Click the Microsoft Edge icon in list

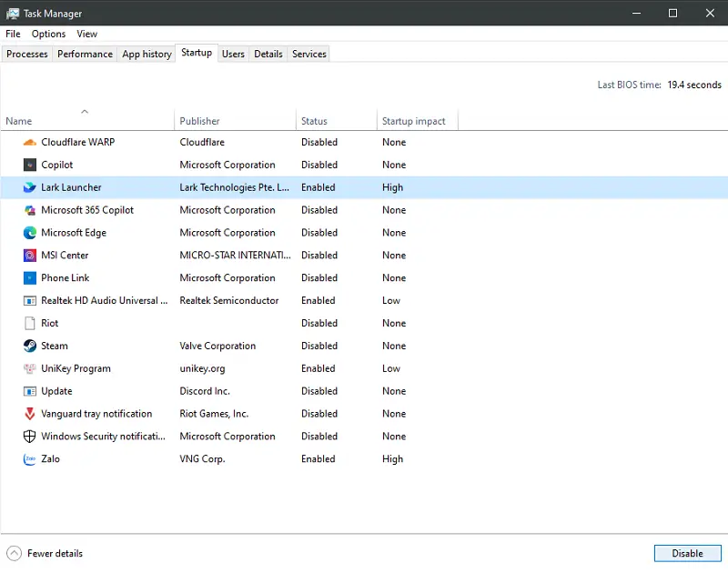coord(29,233)
